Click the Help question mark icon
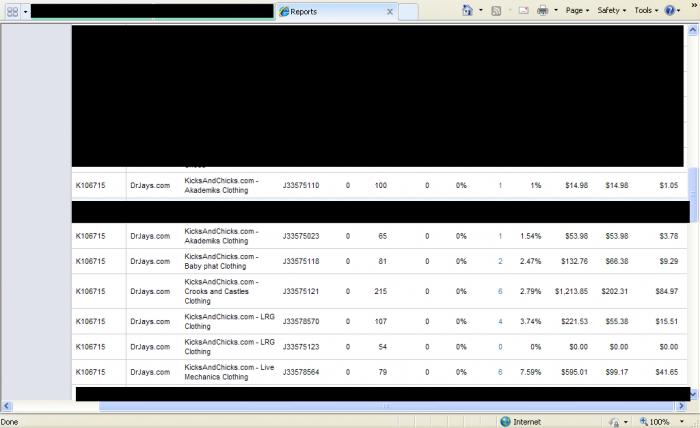The image size is (700, 428). pyautogui.click(x=670, y=10)
